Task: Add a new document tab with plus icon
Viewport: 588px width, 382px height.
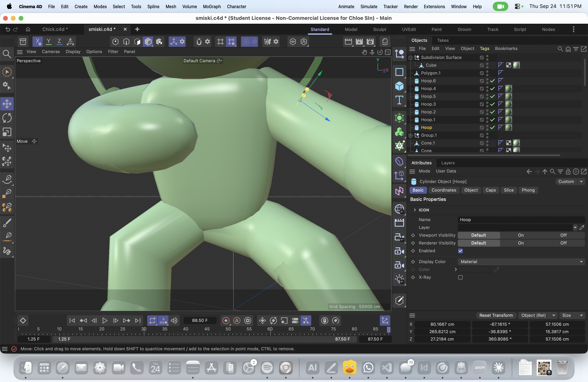Action: click(137, 29)
